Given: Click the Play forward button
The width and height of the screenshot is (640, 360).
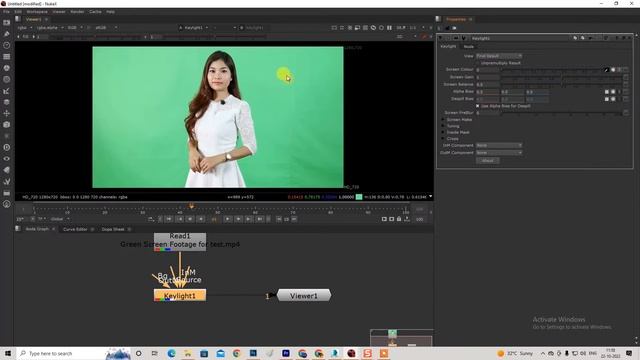Looking at the screenshot, I should point(227,219).
